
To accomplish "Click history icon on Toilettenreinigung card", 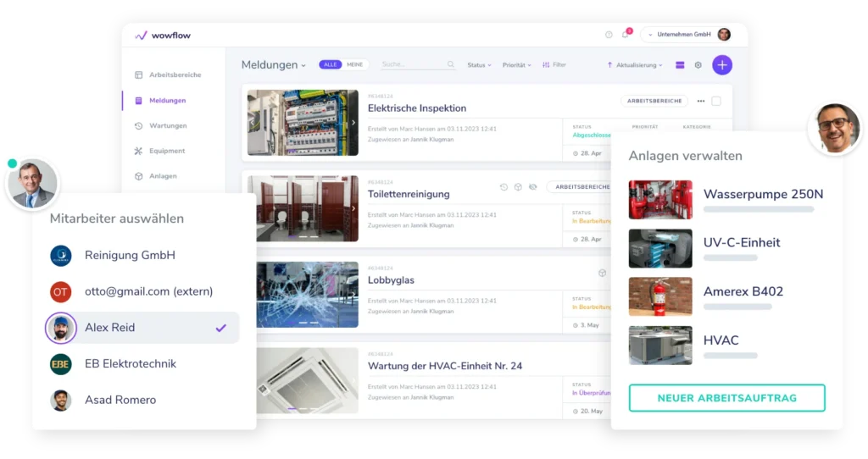I will point(504,187).
